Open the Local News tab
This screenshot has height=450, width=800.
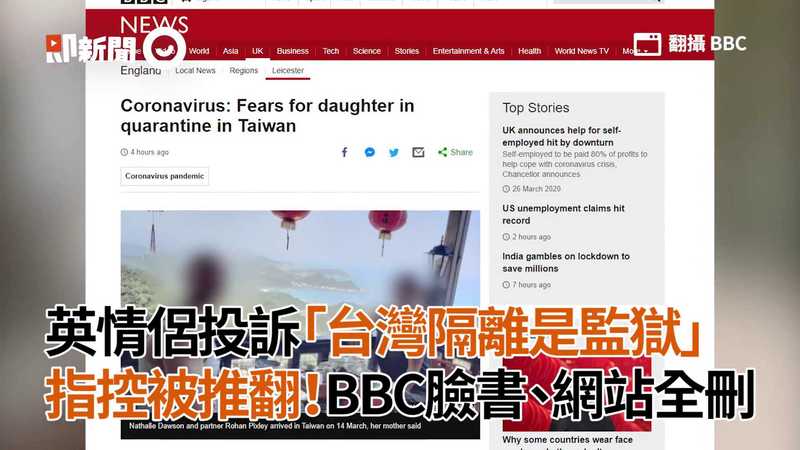point(195,70)
